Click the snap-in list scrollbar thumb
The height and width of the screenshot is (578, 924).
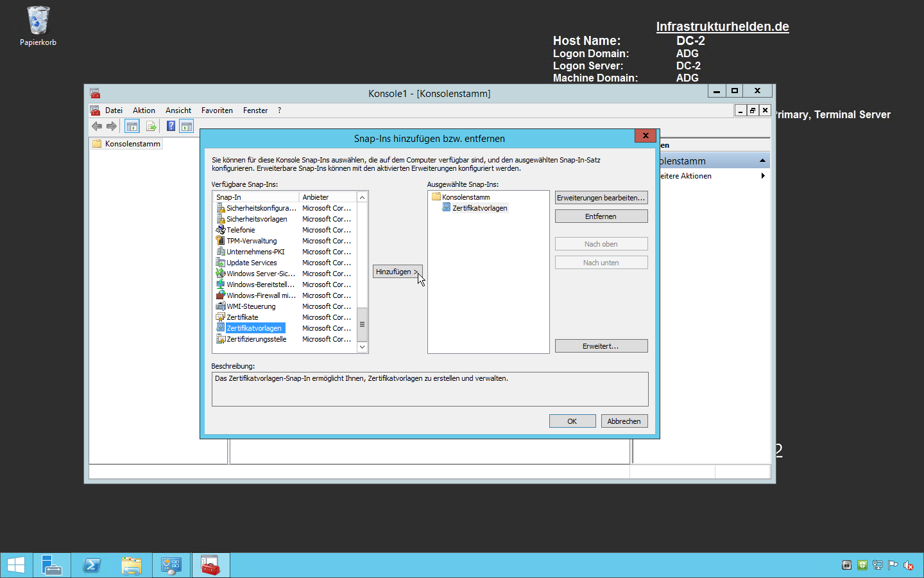[x=362, y=324]
